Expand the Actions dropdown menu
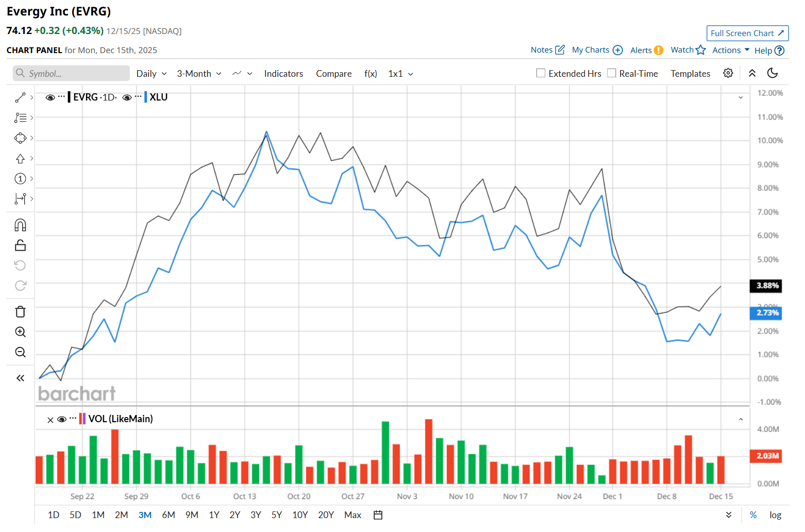This screenshot has height=532, width=805. pyautogui.click(x=731, y=50)
